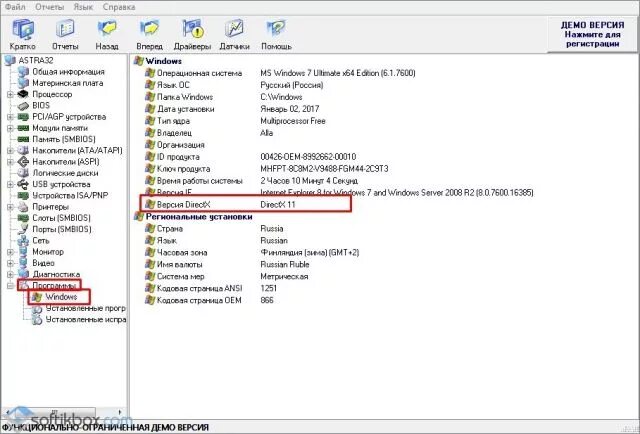The width and height of the screenshot is (640, 434).
Task: Select Материнская плата in tree
Action: click(x=68, y=83)
